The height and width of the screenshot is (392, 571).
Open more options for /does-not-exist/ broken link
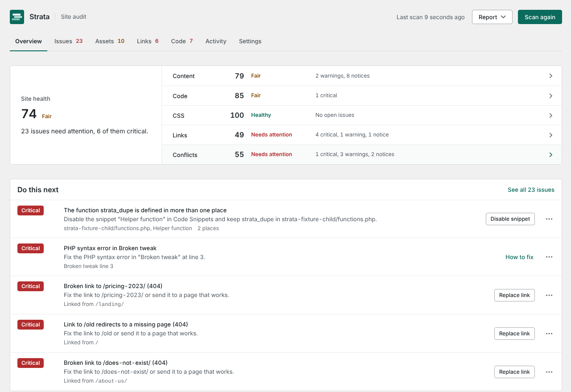(549, 372)
